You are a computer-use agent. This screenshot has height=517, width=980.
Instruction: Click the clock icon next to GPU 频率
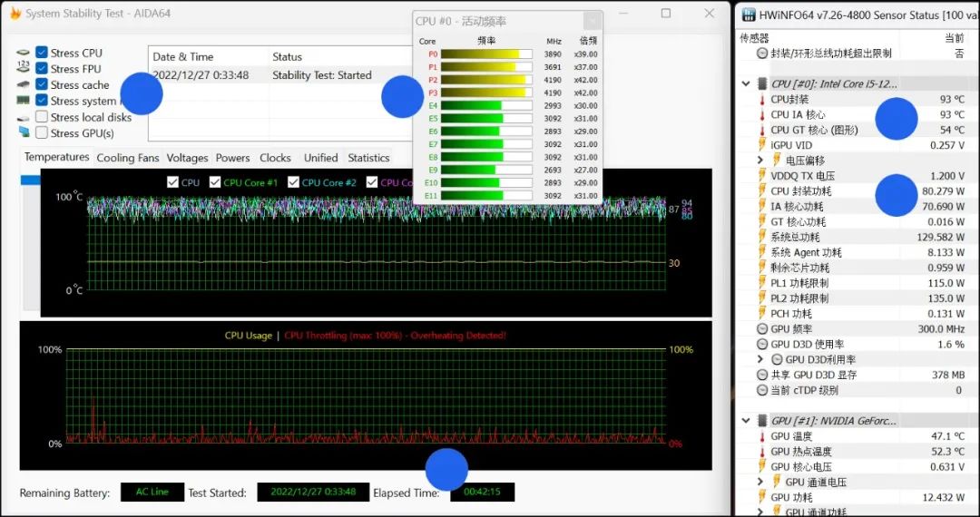click(760, 329)
